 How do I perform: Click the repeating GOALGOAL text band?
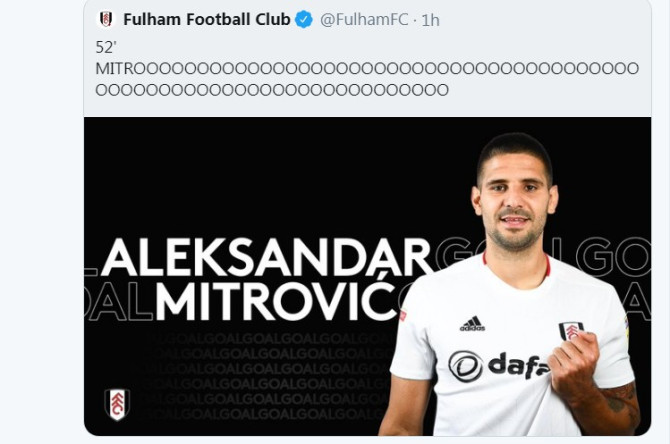pos(270,355)
